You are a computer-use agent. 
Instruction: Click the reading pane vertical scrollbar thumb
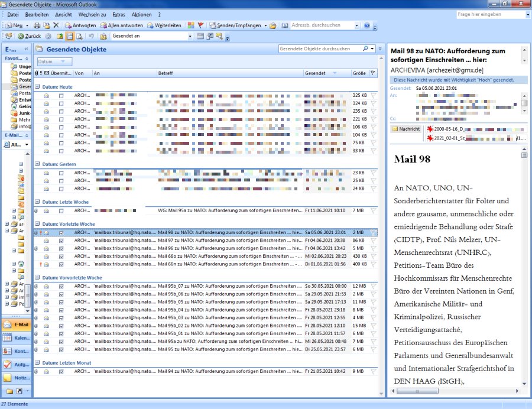click(x=524, y=155)
